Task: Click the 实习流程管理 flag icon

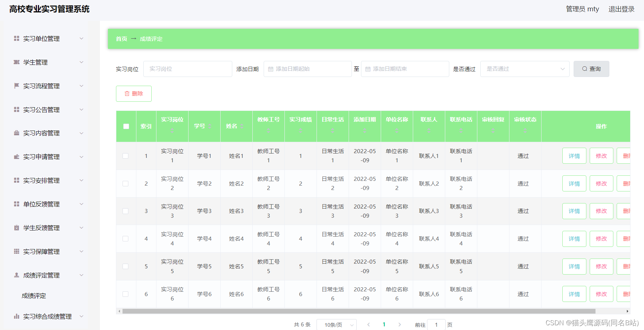Action: pyautogui.click(x=16, y=86)
